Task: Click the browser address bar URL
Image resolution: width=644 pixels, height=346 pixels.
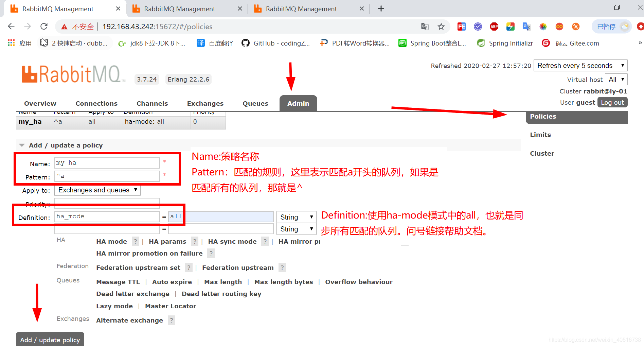Action: pyautogui.click(x=157, y=27)
